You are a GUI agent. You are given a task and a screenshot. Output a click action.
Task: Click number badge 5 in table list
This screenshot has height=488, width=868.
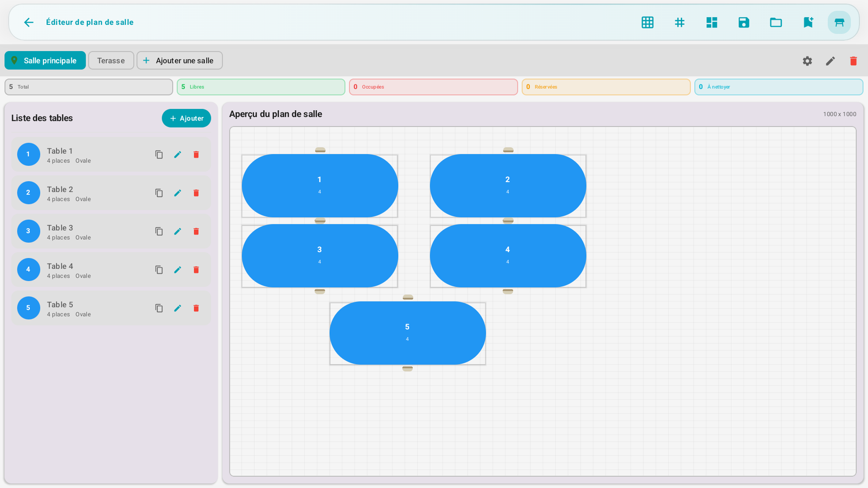point(28,308)
